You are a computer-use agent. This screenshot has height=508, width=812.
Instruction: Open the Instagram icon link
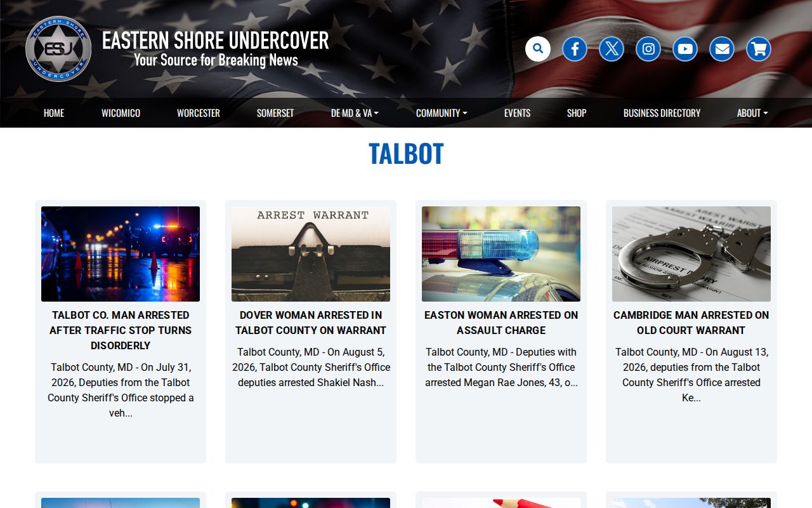(648, 49)
